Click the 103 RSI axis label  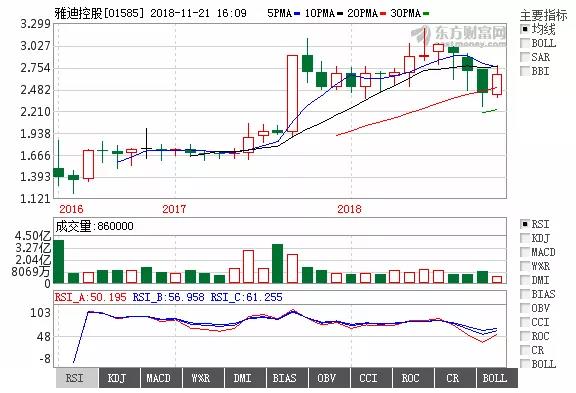point(40,313)
